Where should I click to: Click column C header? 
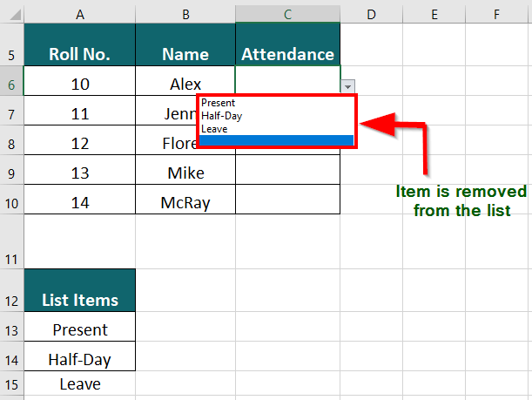287,13
